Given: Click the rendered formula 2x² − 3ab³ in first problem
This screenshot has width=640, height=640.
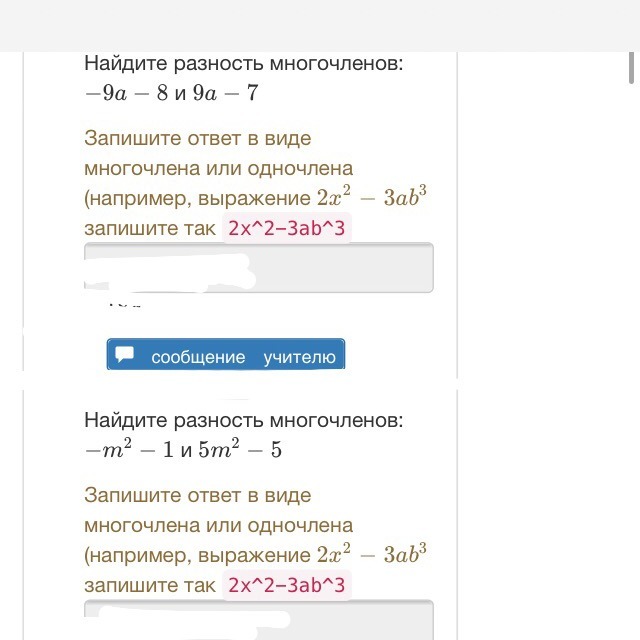Looking at the screenshot, I should pos(378,196).
